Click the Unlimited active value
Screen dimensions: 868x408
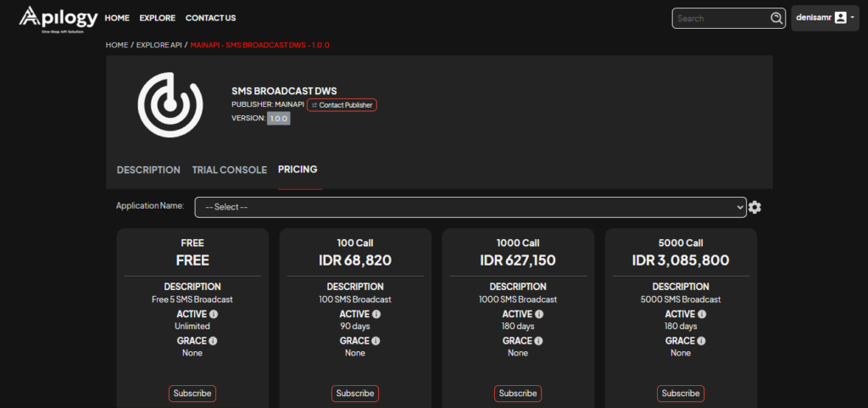pos(192,326)
